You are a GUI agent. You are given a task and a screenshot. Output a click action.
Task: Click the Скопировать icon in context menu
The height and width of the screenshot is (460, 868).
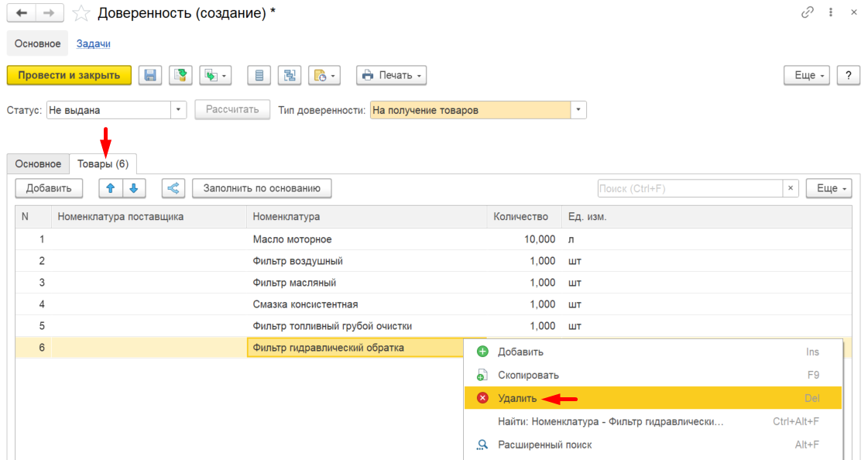tap(482, 376)
